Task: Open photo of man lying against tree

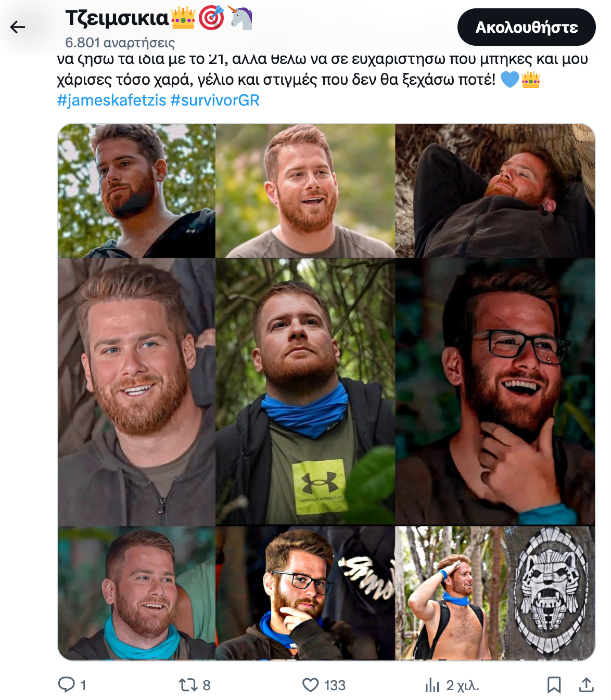Action: 495,191
